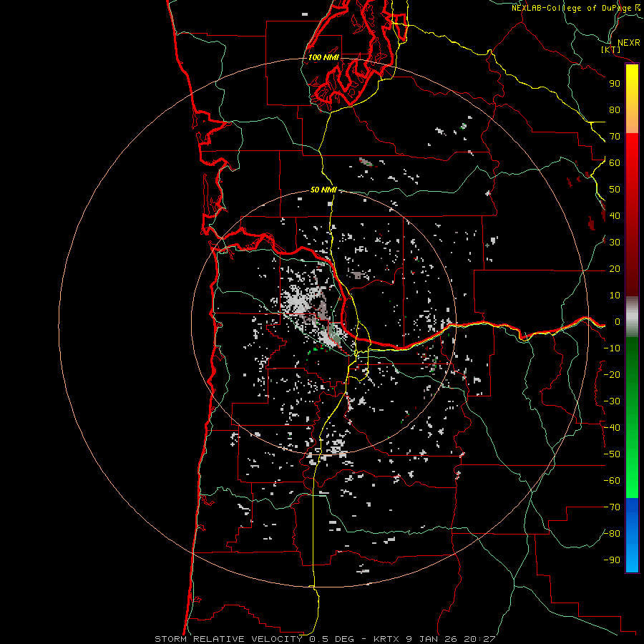Click the positive 70 scale value
Viewport: 644px width, 644px height.
(615, 137)
